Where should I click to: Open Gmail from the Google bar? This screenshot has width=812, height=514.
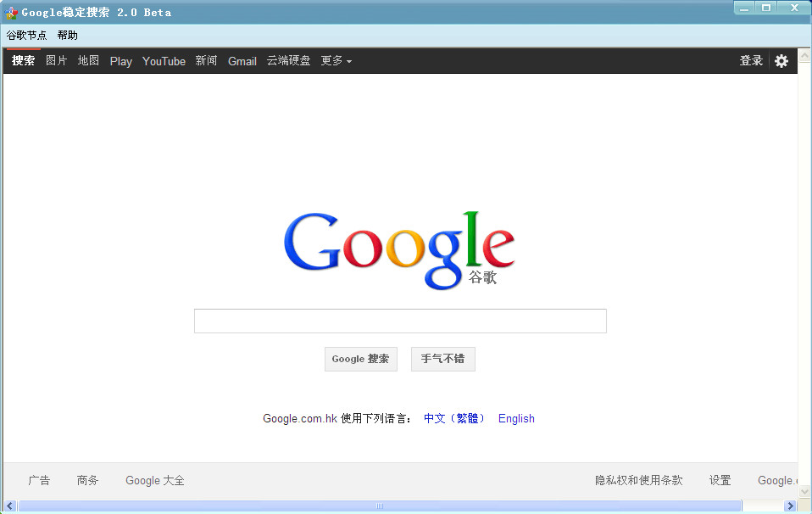point(242,61)
